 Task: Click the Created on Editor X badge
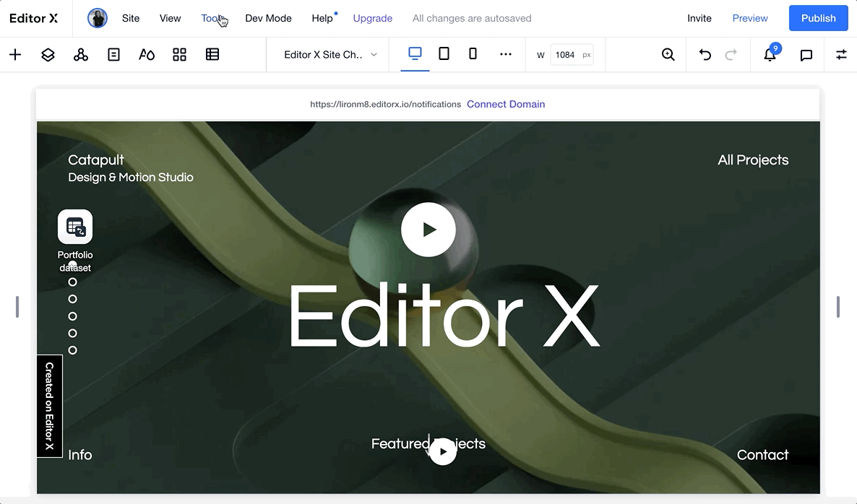[x=50, y=407]
